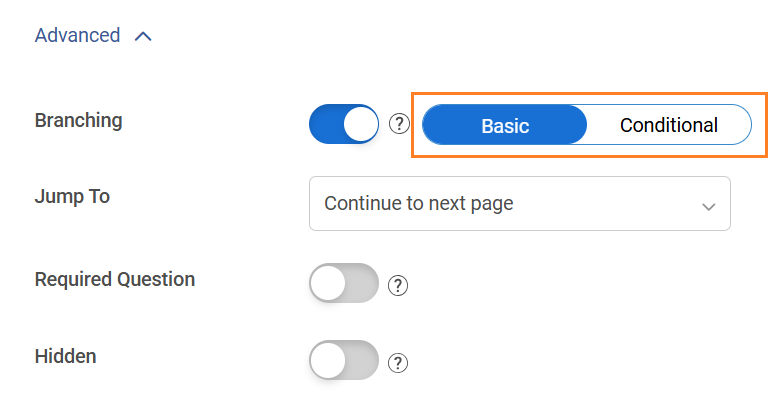The width and height of the screenshot is (773, 403).
Task: Click the Branching label text
Action: click(78, 121)
